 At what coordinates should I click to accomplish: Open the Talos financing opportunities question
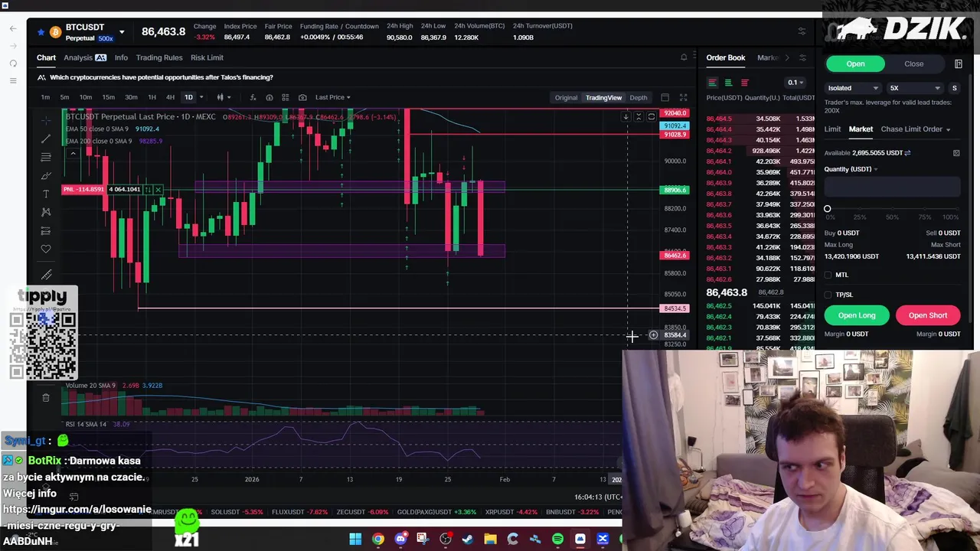[x=162, y=77]
